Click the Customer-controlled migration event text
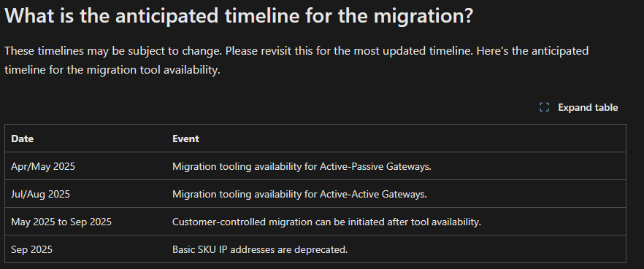The image size is (644, 269). (x=326, y=222)
